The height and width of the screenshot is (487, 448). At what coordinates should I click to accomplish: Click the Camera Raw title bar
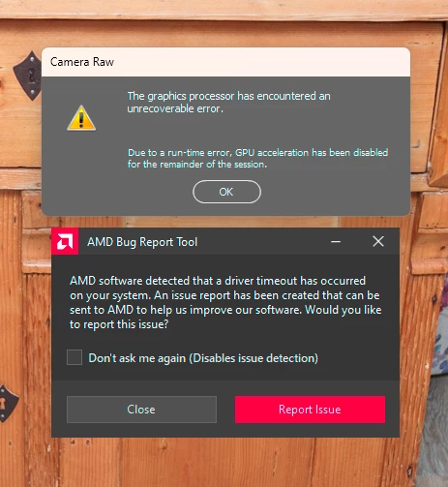pyautogui.click(x=225, y=62)
